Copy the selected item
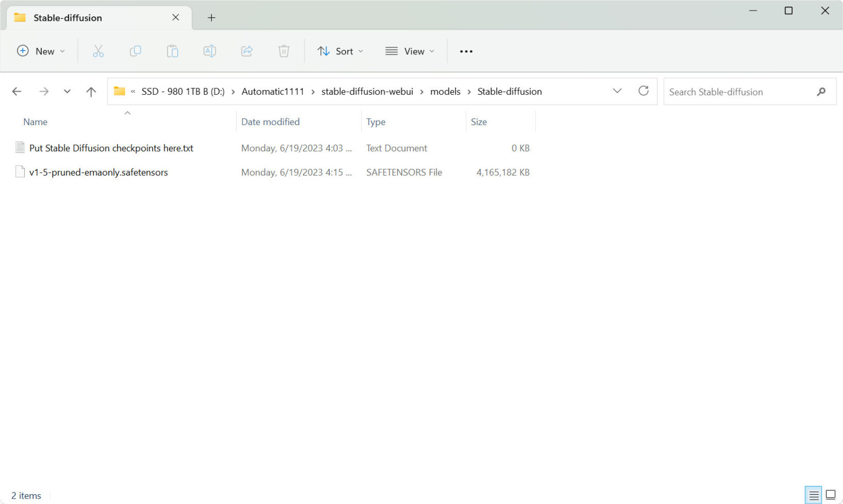Screen dimensions: 843x504 [x=135, y=51]
